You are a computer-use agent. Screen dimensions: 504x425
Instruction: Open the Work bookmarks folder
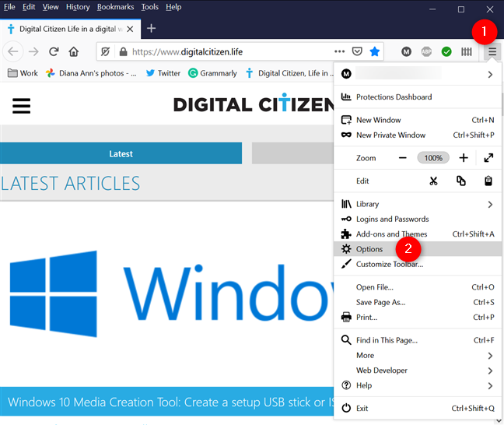coord(23,73)
